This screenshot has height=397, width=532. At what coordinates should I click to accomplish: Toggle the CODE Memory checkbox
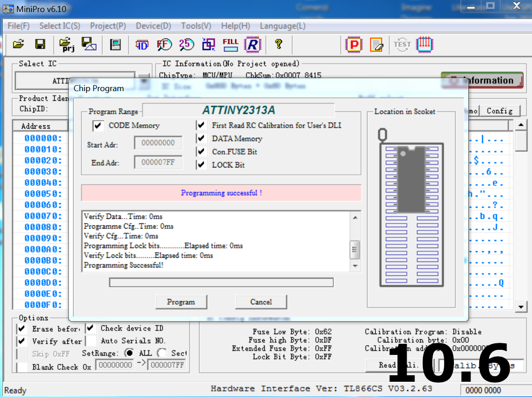click(x=98, y=126)
